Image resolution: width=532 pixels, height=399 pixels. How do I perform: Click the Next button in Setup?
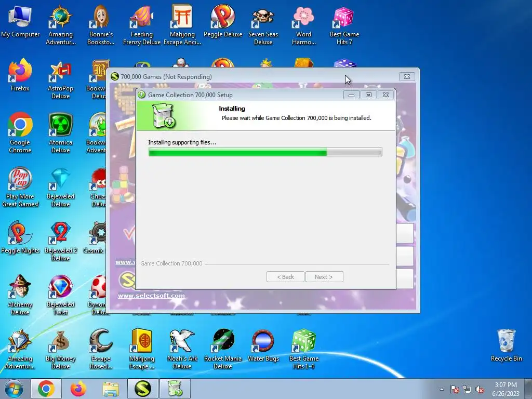tap(324, 277)
